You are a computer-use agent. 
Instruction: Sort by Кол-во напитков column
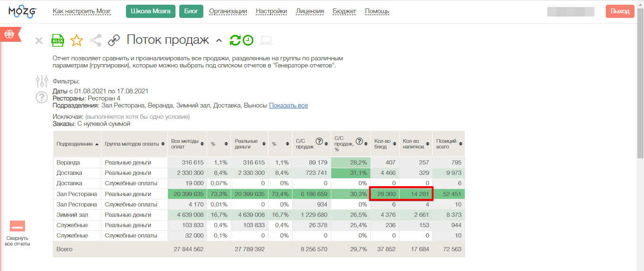pos(415,144)
